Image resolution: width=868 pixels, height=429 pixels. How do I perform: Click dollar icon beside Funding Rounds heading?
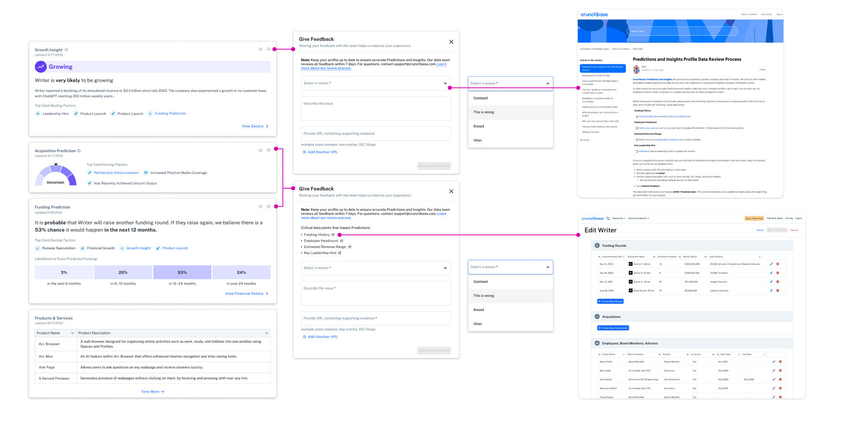coord(597,245)
